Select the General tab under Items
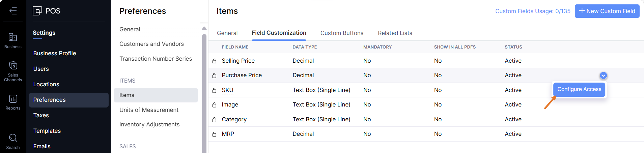The image size is (644, 153). pyautogui.click(x=227, y=33)
